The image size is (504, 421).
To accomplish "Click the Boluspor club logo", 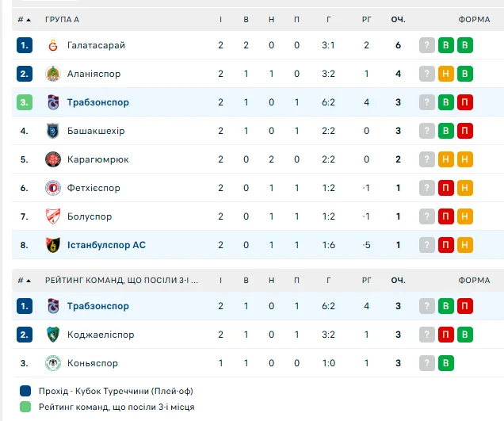I will (53, 216).
